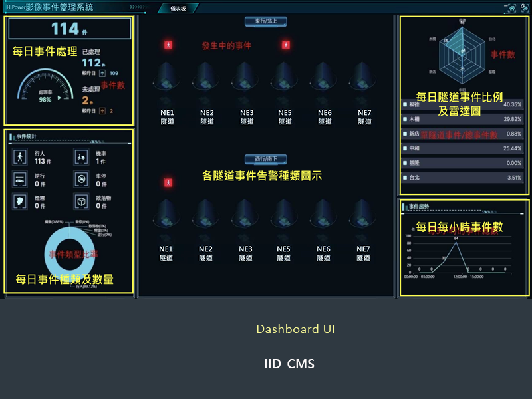Open the 儀表板 dashboard tab
Screen dimensions: 532x399
(x=178, y=9)
